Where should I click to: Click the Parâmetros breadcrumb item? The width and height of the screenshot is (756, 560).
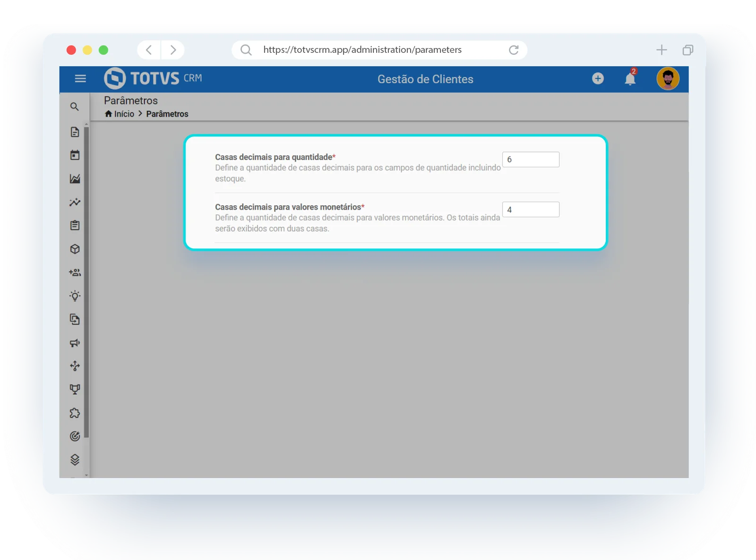167,114
